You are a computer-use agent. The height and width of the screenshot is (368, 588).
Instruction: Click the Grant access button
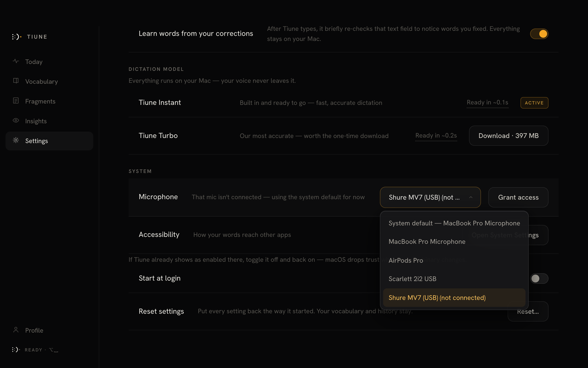(x=518, y=197)
